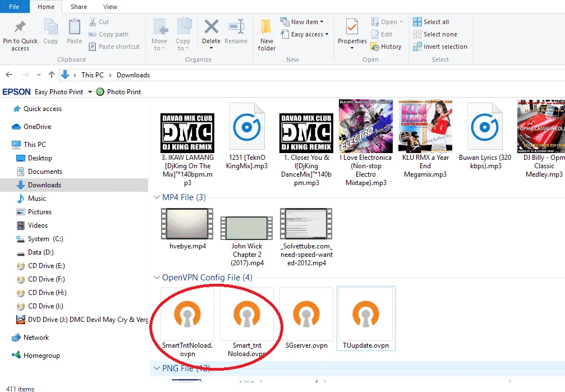The image size is (565, 392).
Task: Open System (C:) drive
Action: (40, 239)
